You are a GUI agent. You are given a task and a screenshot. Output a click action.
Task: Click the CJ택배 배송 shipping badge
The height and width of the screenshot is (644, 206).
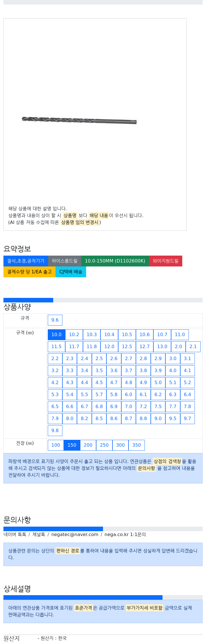coord(71,272)
